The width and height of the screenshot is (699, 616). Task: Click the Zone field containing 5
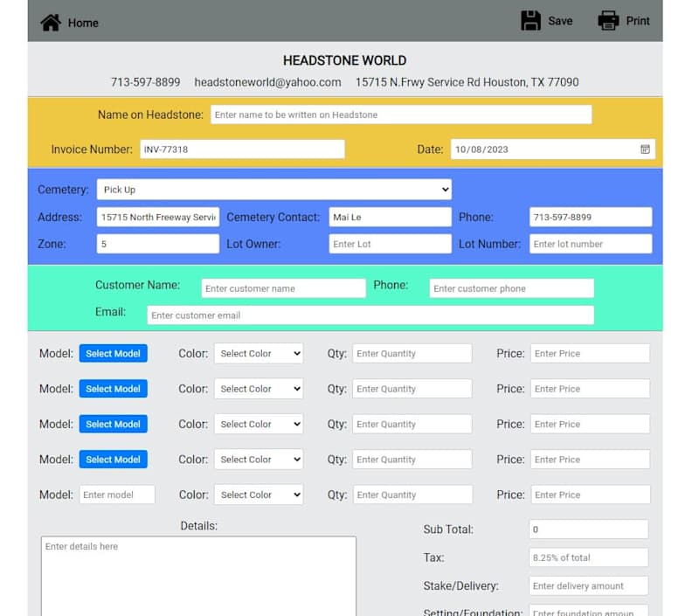point(158,244)
